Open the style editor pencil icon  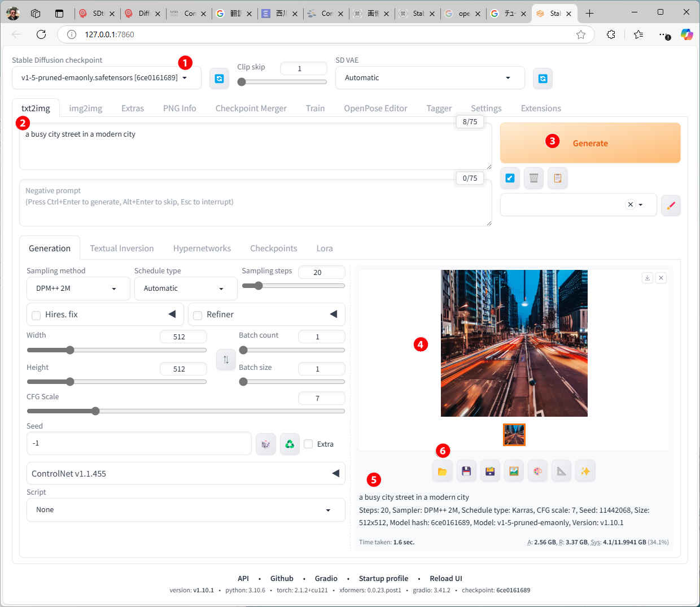click(671, 205)
